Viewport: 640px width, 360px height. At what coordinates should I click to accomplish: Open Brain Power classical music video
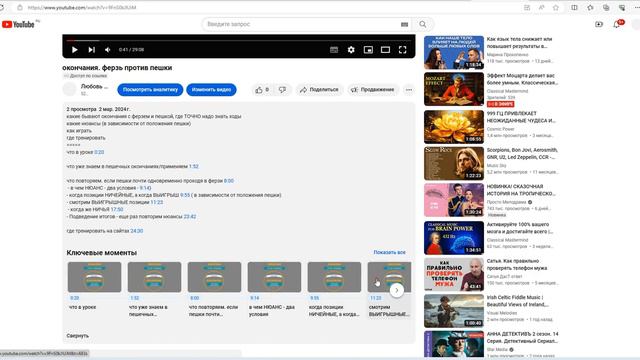pyautogui.click(x=454, y=238)
